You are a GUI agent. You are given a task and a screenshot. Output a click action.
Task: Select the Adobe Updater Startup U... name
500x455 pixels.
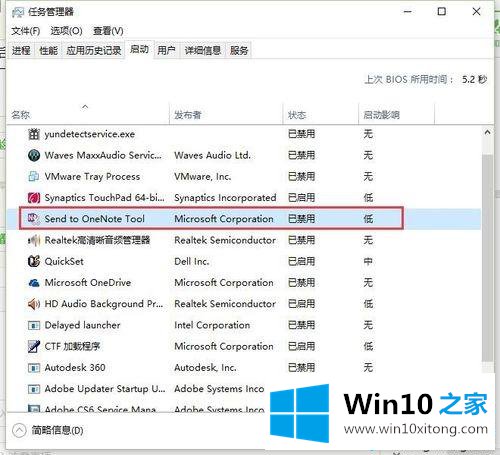point(105,389)
